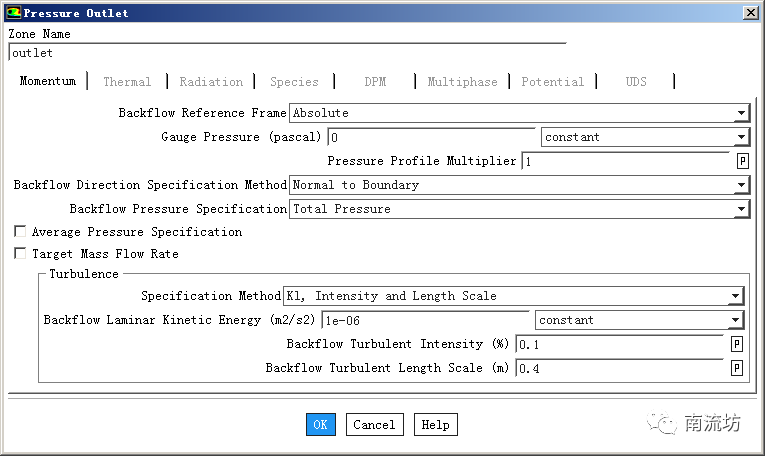
Task: Select the Thermal tab
Action: [127, 82]
